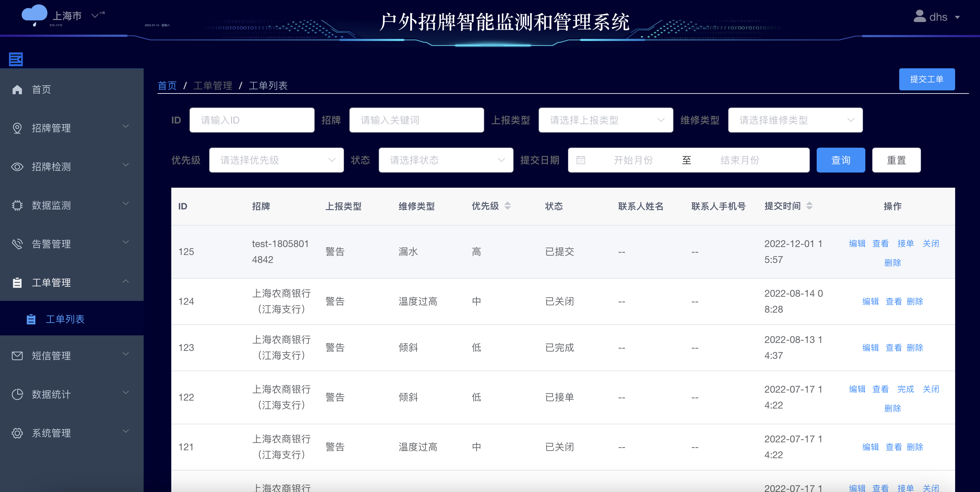Open 系统管理 sidebar menu

click(x=72, y=433)
